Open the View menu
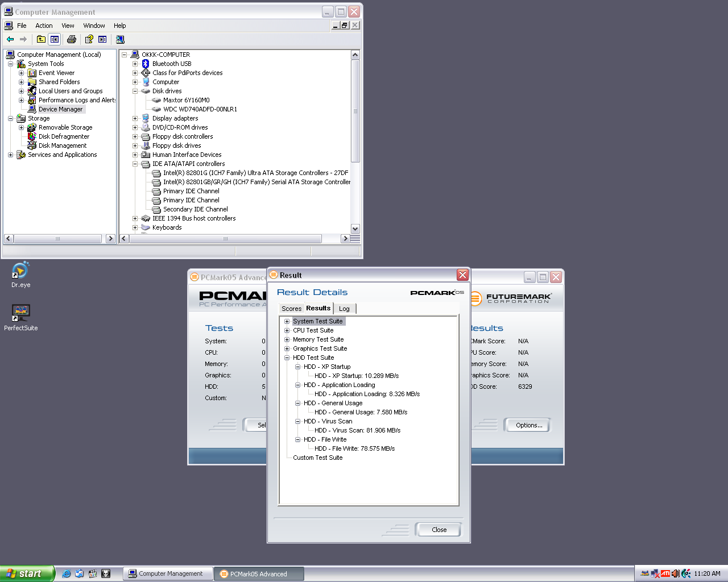The image size is (728, 582). pos(68,26)
